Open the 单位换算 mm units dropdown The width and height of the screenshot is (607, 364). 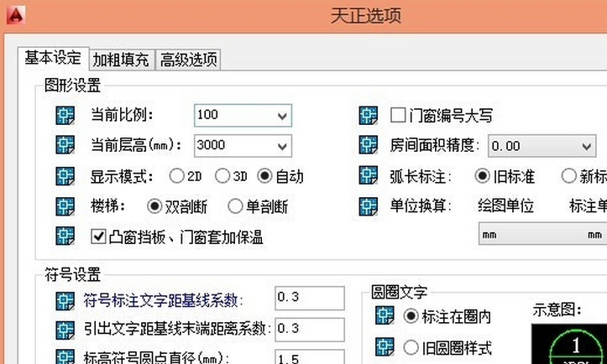coord(542,234)
